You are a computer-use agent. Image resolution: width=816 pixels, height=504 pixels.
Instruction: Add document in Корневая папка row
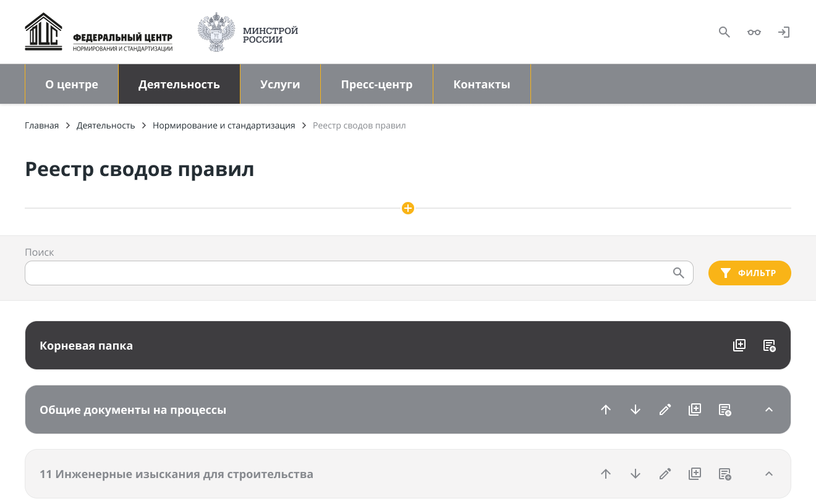769,345
